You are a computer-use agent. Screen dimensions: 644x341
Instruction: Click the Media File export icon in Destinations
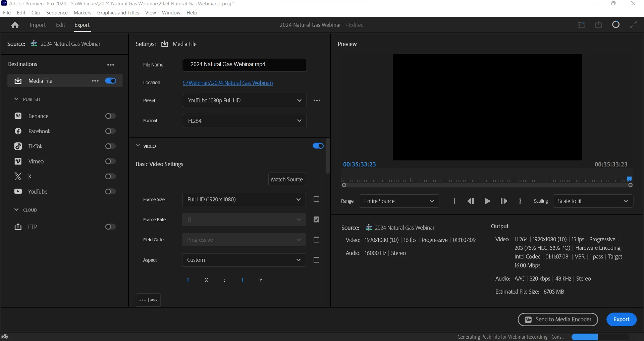(x=18, y=81)
